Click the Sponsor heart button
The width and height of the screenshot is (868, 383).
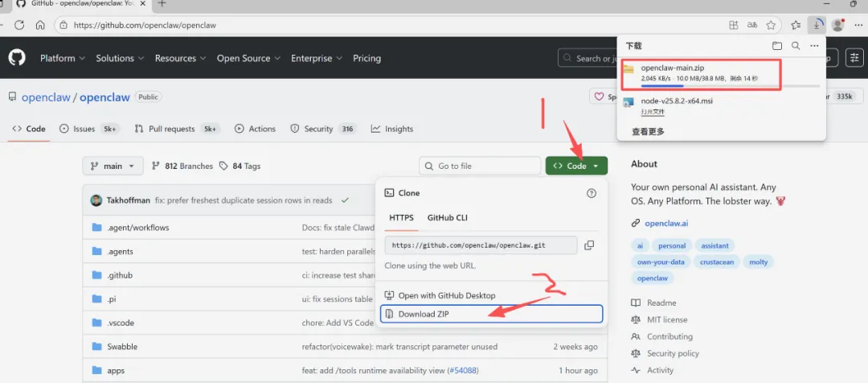pyautogui.click(x=603, y=97)
